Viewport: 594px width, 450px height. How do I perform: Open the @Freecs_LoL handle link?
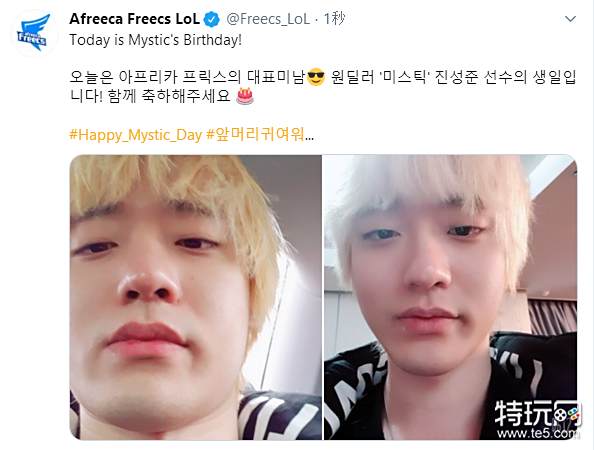coord(268,19)
